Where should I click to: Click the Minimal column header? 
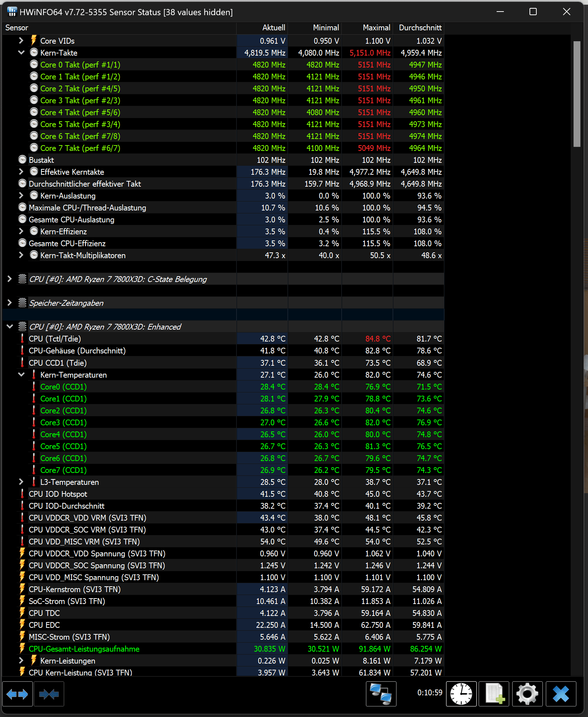click(315, 28)
